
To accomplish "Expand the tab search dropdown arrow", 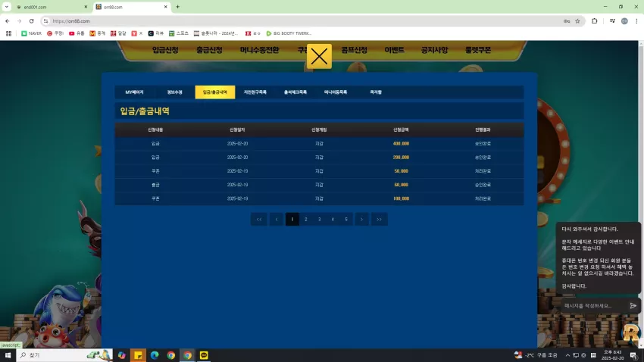I will point(7,7).
